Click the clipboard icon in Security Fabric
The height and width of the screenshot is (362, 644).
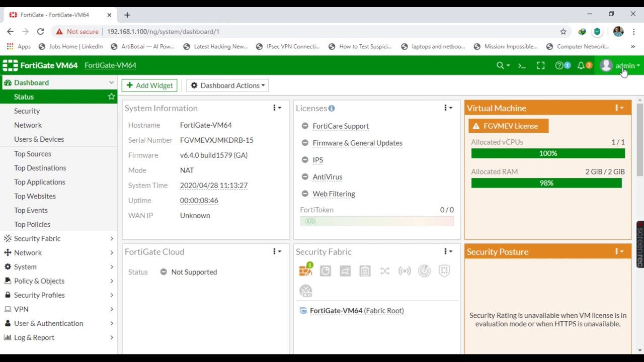(365, 271)
